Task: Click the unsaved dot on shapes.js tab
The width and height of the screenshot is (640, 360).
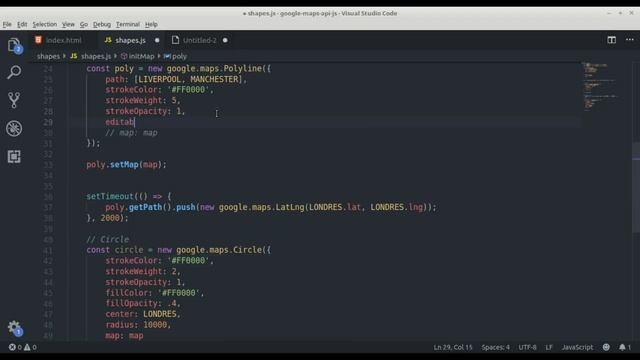Action: 157,40
